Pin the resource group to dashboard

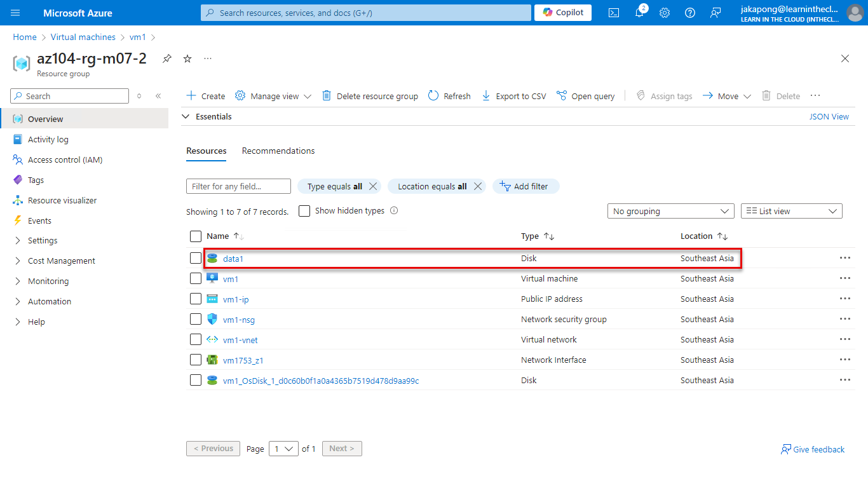pos(166,58)
